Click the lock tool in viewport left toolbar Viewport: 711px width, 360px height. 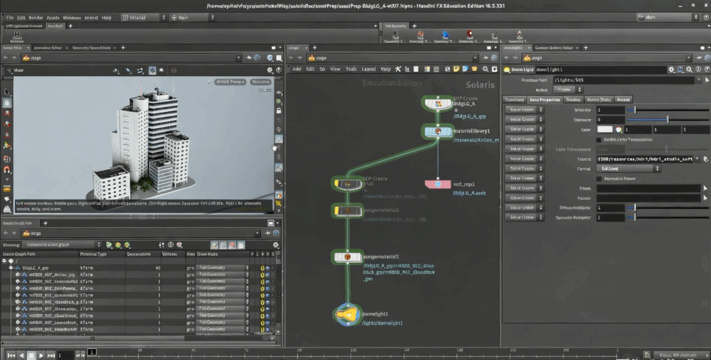pyautogui.click(x=7, y=103)
